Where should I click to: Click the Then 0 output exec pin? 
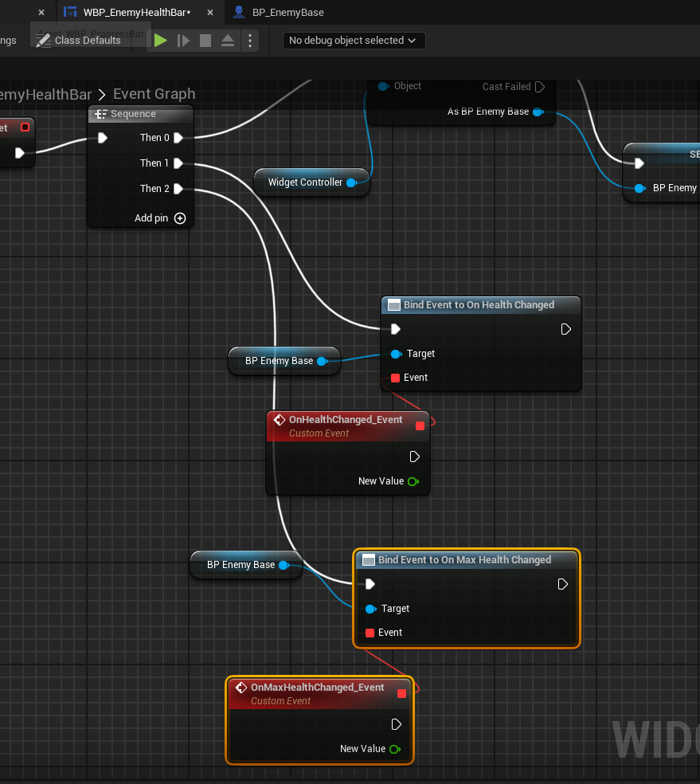click(178, 138)
